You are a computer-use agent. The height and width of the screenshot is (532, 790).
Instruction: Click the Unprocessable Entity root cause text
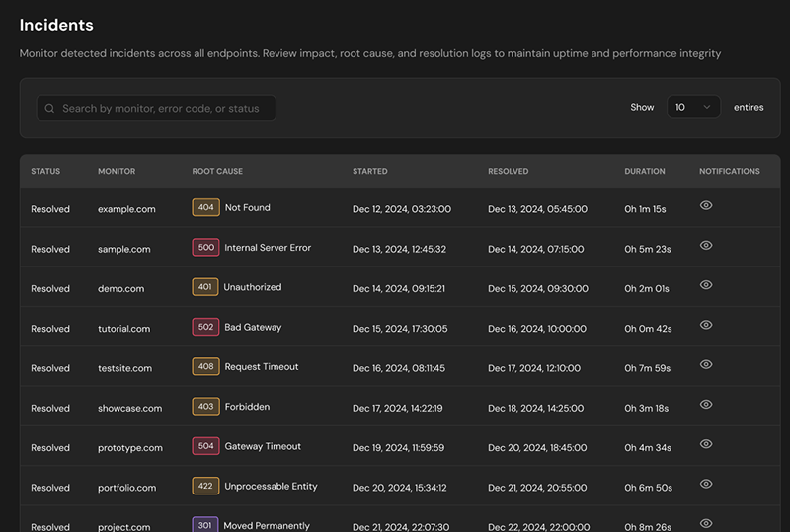tap(271, 487)
